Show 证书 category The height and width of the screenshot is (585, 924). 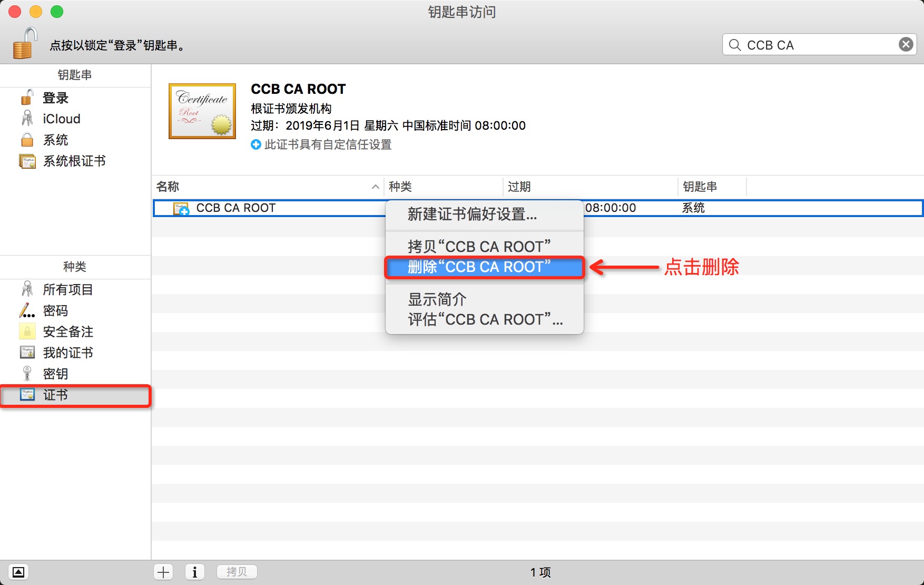tap(75, 395)
